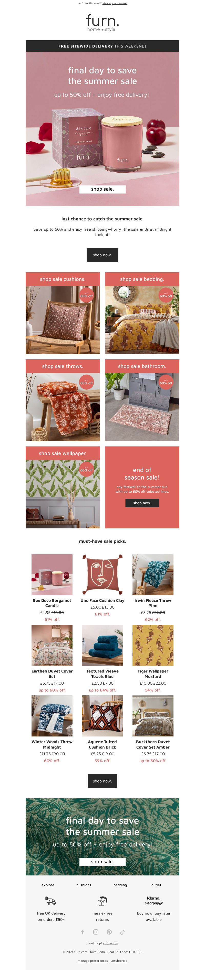This screenshot has height=980, width=205.
Task: Open the Instagram social icon
Action: 96,932
